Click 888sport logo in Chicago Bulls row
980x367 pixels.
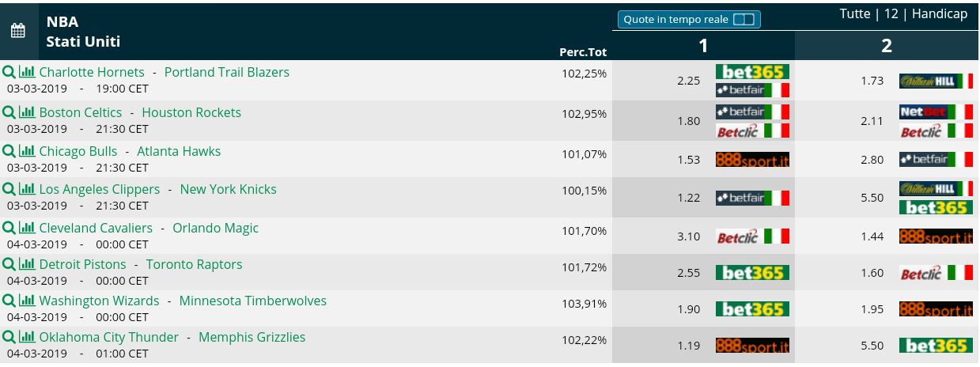[752, 160]
